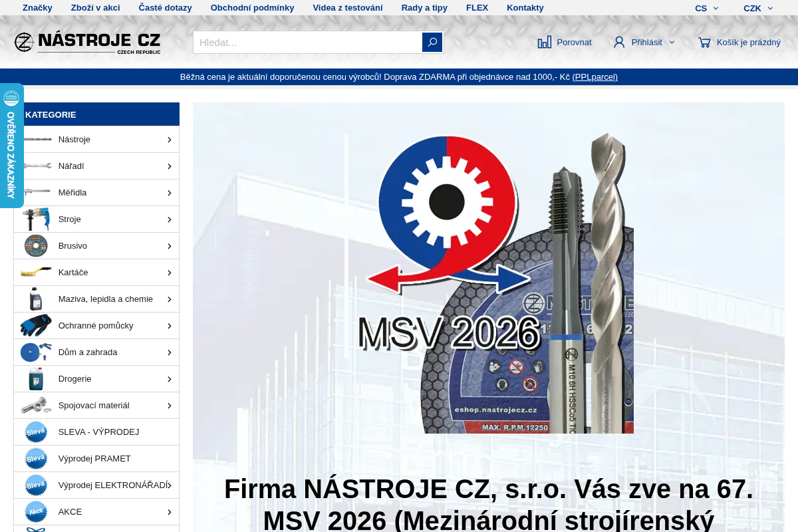Click the caliper icon for Měřidla
The image size is (798, 532).
click(x=36, y=193)
